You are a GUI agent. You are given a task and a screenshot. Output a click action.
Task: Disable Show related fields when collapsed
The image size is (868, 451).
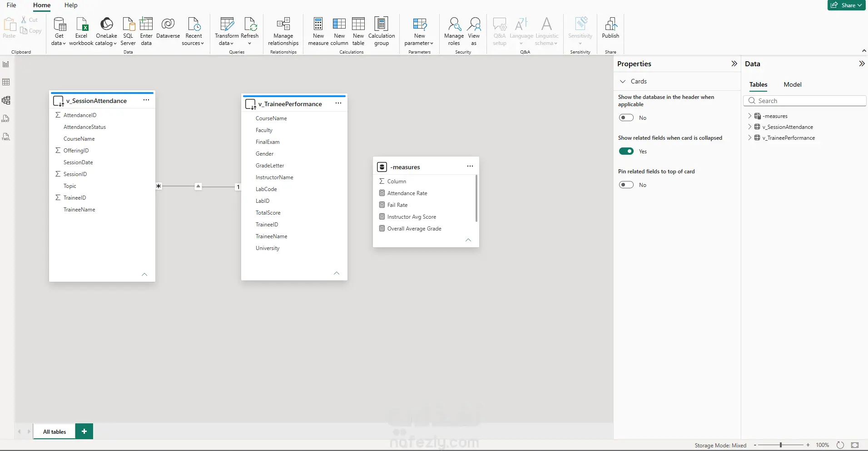point(626,151)
